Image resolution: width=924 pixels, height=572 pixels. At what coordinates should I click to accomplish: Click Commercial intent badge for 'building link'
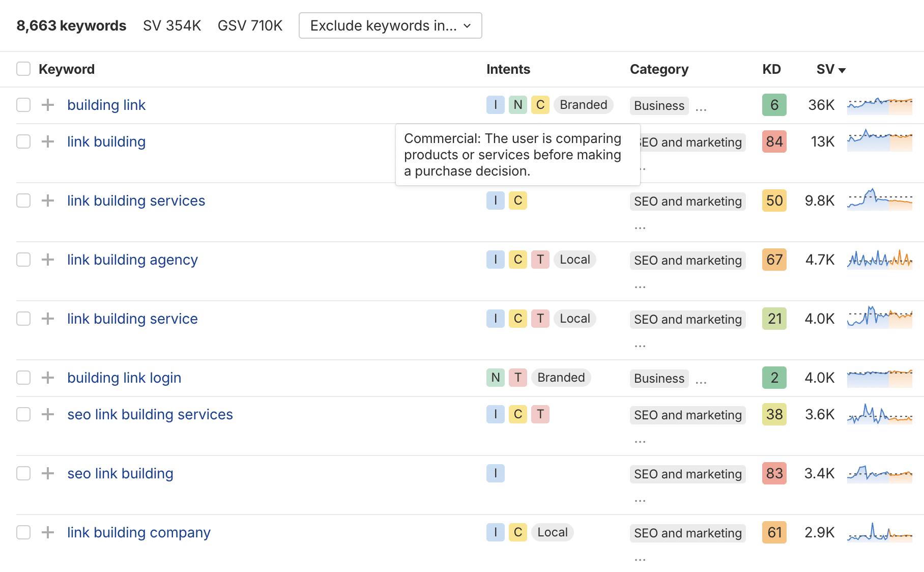coord(540,105)
